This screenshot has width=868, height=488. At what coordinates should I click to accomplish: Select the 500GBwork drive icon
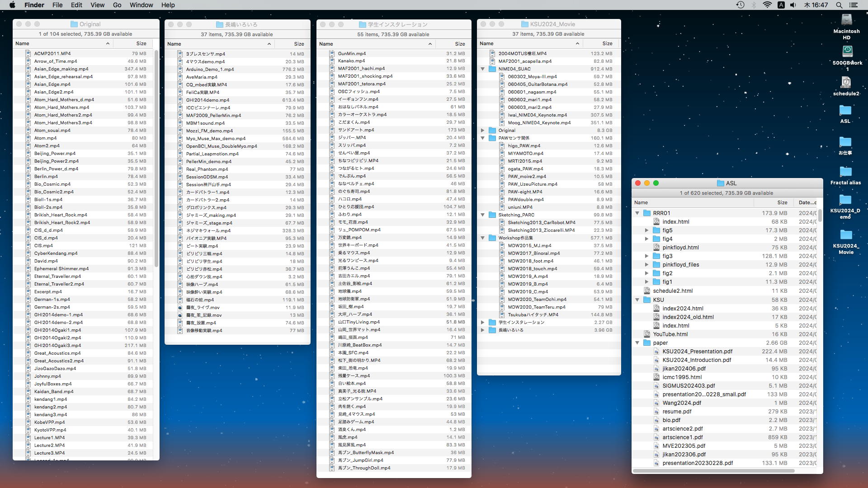click(847, 52)
